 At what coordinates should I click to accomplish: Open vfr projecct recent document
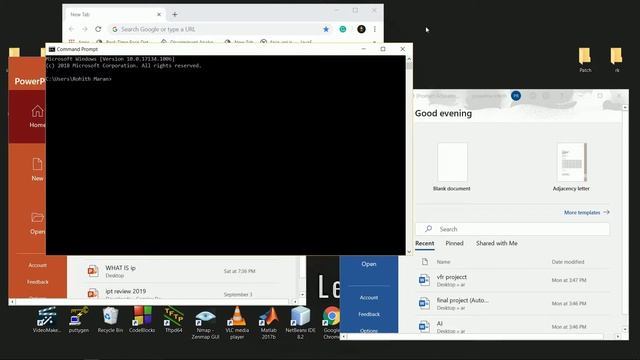click(512, 280)
